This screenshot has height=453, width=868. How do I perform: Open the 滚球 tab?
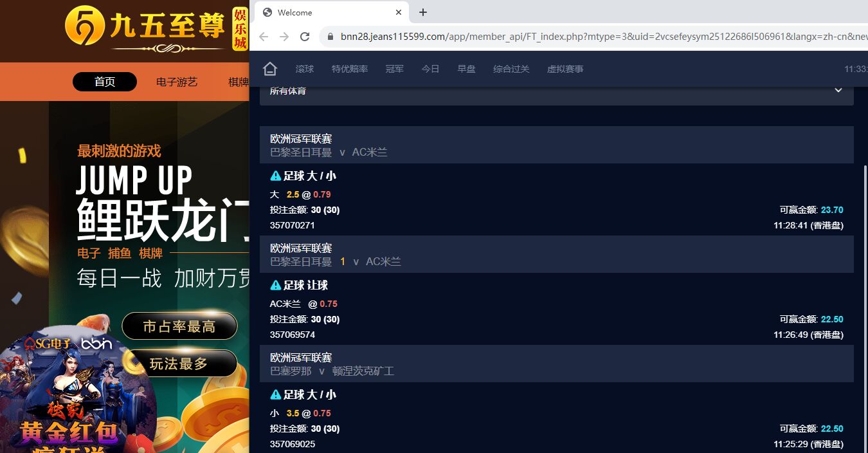(305, 69)
